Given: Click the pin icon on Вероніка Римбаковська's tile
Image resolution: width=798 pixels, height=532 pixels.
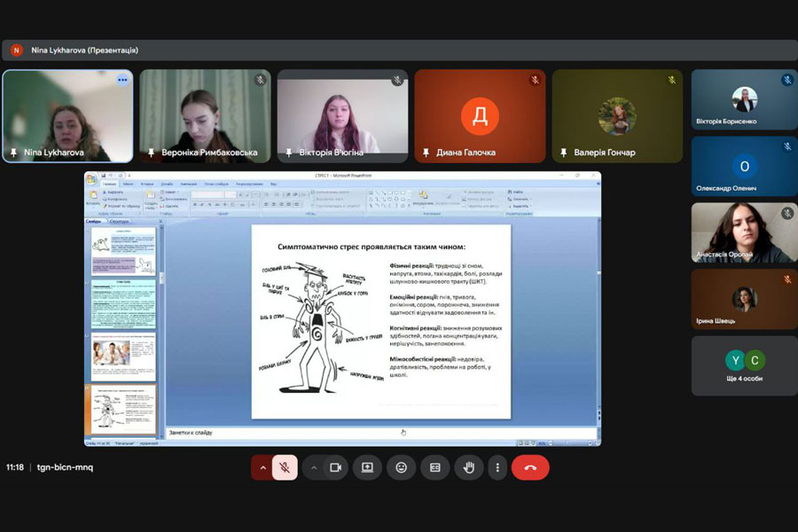Looking at the screenshot, I should point(151,153).
